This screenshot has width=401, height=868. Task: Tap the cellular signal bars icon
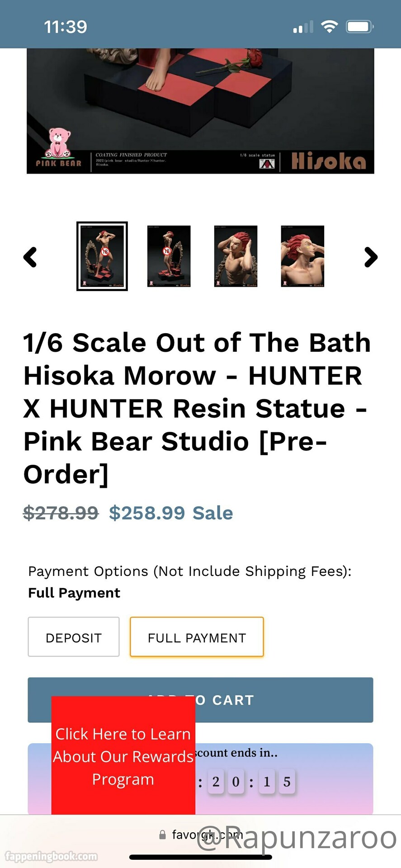coord(303,27)
